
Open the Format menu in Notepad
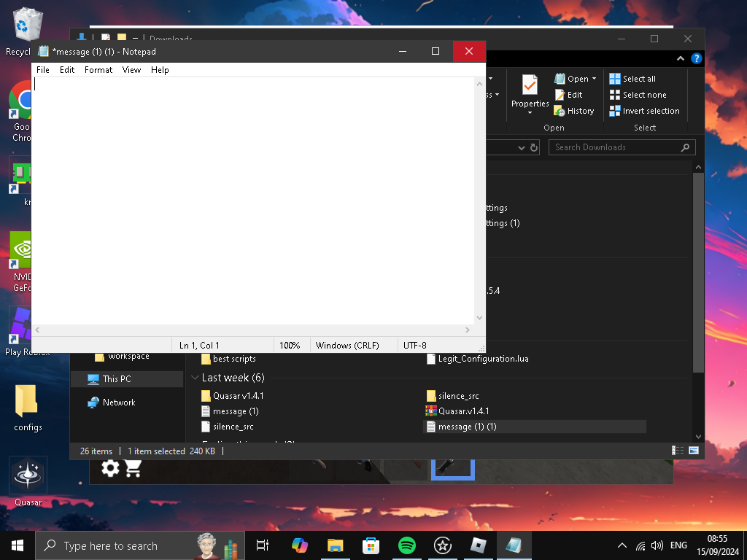(98, 70)
